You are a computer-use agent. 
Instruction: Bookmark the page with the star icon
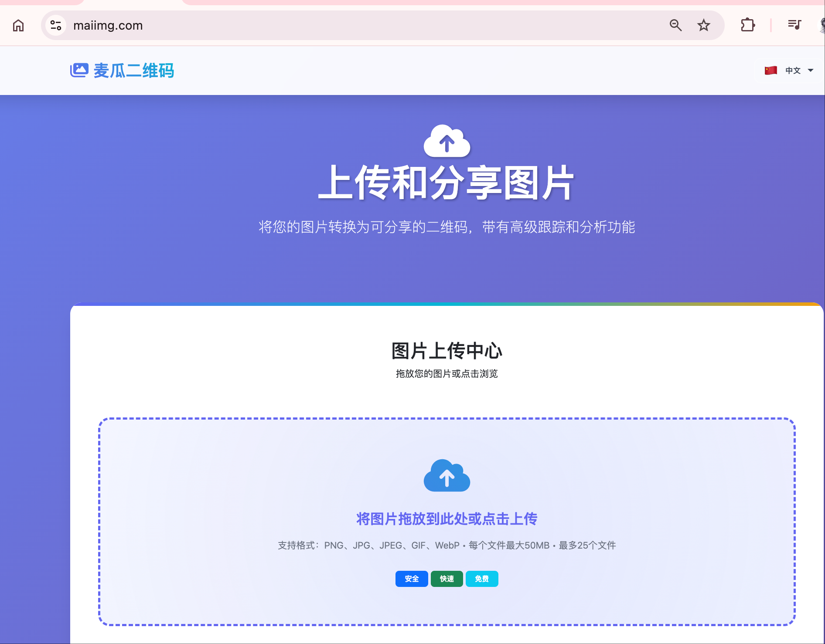pos(703,25)
